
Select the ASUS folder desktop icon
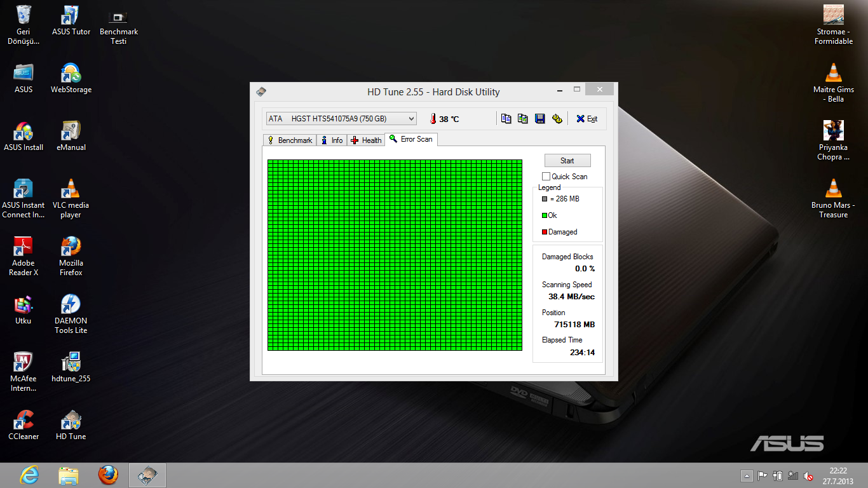point(24,78)
